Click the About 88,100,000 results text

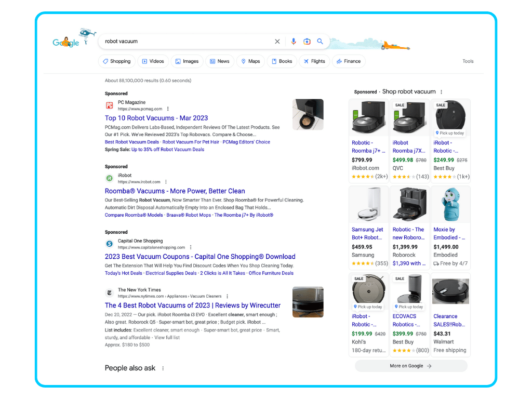tap(148, 81)
